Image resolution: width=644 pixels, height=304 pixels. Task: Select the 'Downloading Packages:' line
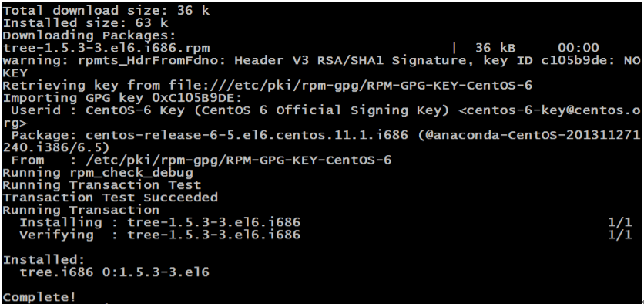tap(89, 35)
